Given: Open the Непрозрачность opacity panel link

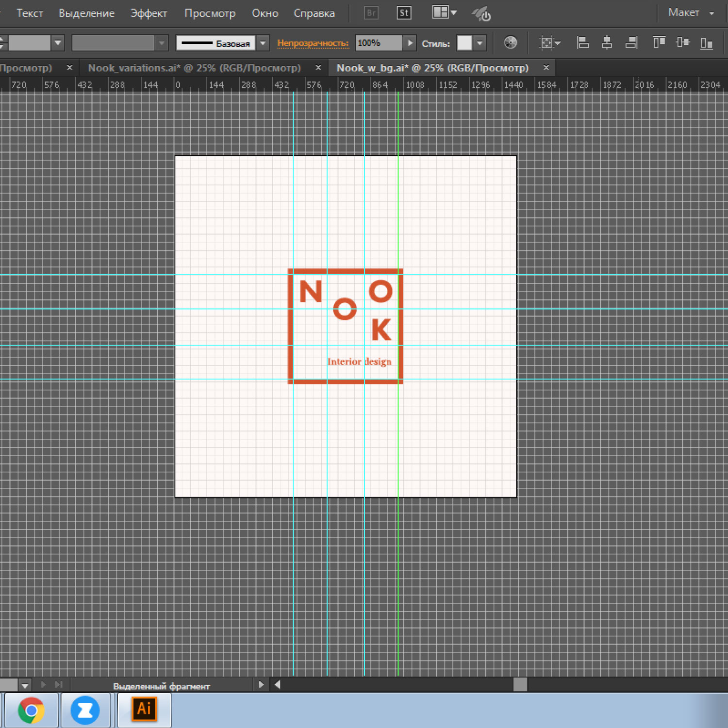Looking at the screenshot, I should 313,43.
